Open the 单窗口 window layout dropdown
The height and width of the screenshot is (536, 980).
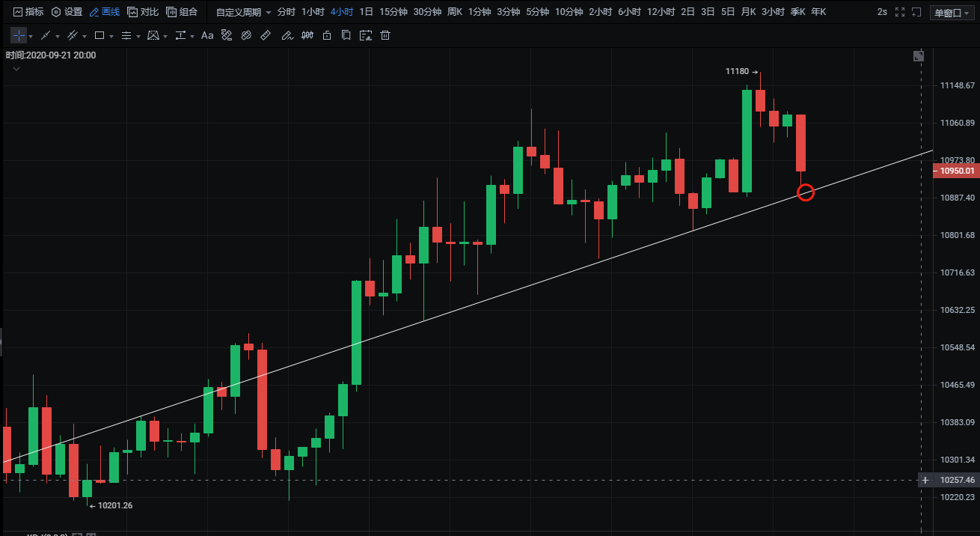click(952, 13)
